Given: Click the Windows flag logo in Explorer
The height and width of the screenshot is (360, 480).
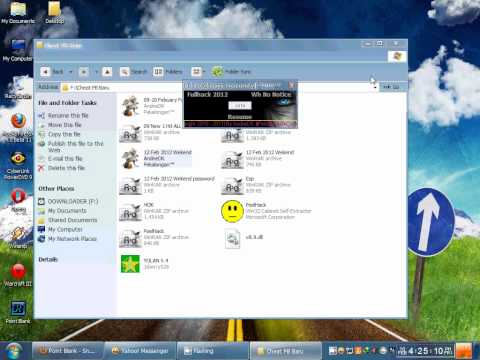Looking at the screenshot, I should 397,56.
